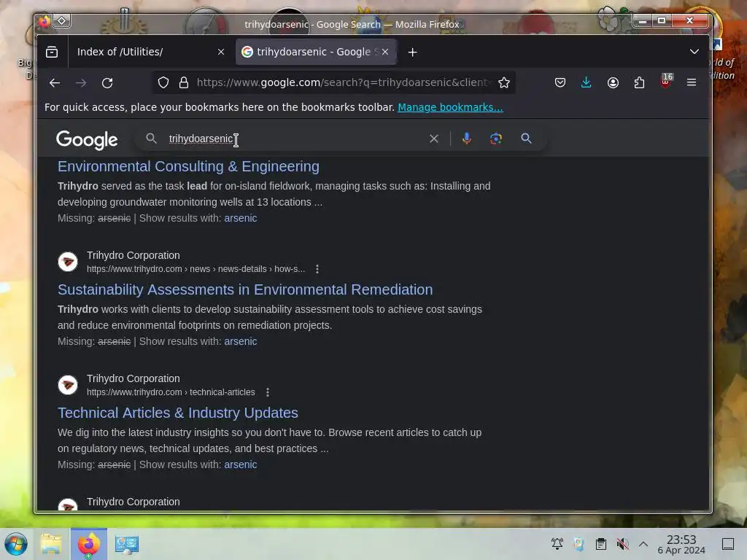Open system settings taskbar icon
Image resolution: width=747 pixels, height=560 pixels.
(x=127, y=544)
